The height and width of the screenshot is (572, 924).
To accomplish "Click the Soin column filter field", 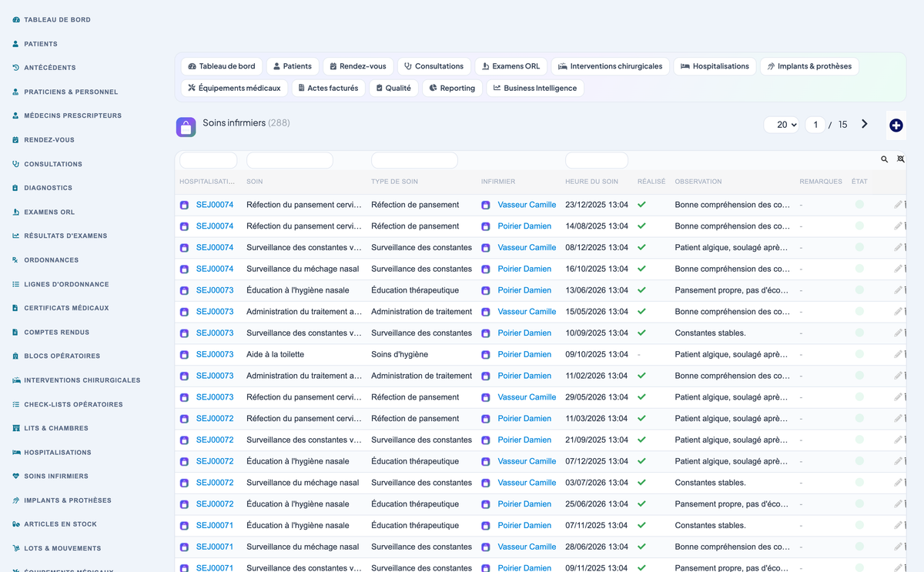I will point(290,160).
